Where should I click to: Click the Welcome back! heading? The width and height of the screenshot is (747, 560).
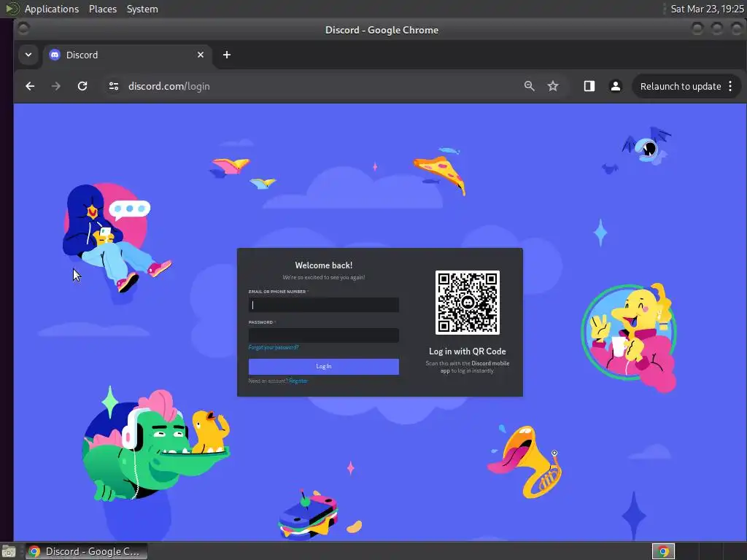coord(323,265)
